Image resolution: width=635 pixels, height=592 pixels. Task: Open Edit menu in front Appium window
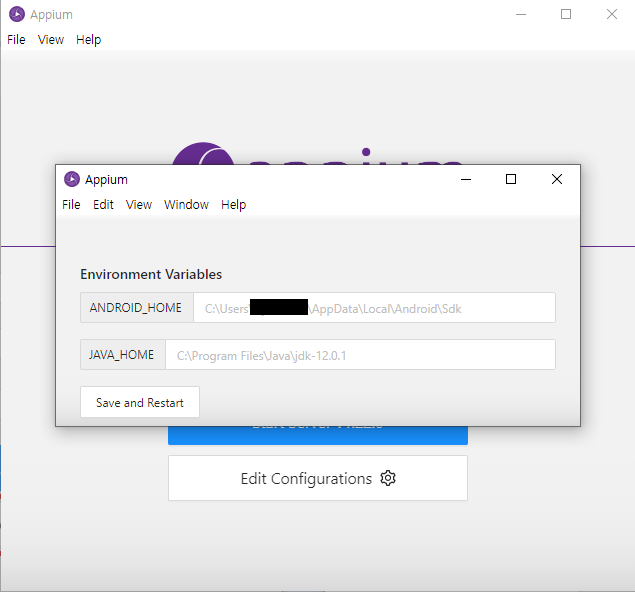coord(103,204)
